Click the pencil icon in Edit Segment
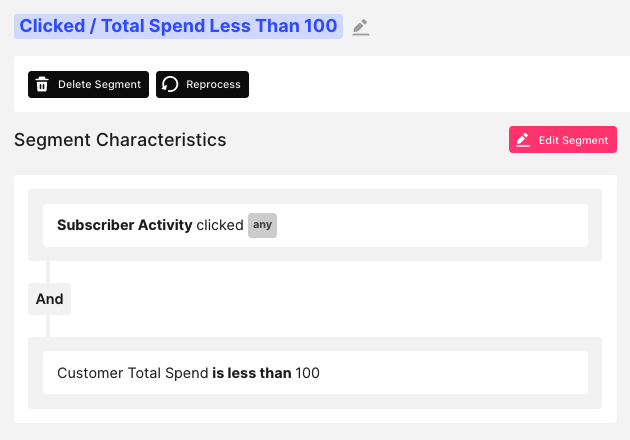 click(523, 140)
